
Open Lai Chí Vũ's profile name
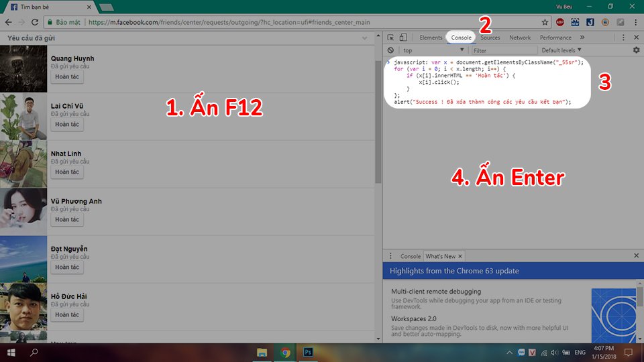pos(67,106)
